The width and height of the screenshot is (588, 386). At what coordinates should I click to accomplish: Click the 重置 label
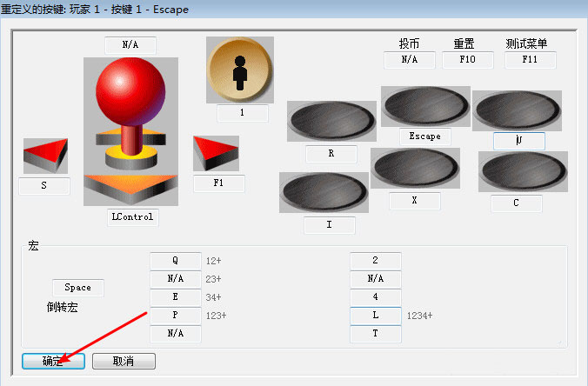point(464,43)
